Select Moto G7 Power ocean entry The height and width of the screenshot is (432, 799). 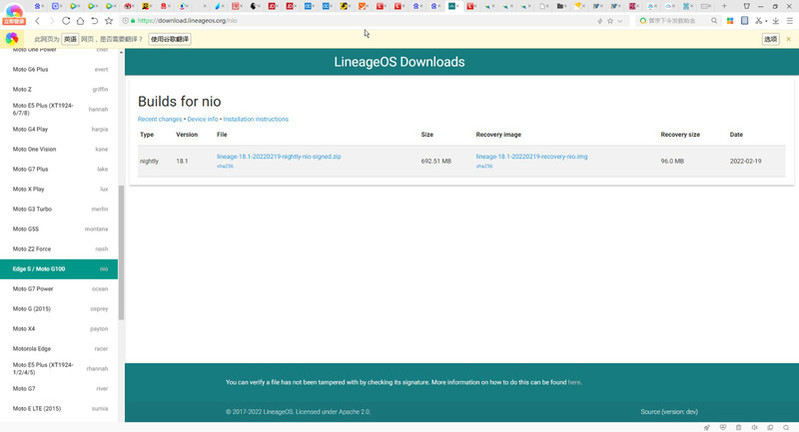[59, 289]
